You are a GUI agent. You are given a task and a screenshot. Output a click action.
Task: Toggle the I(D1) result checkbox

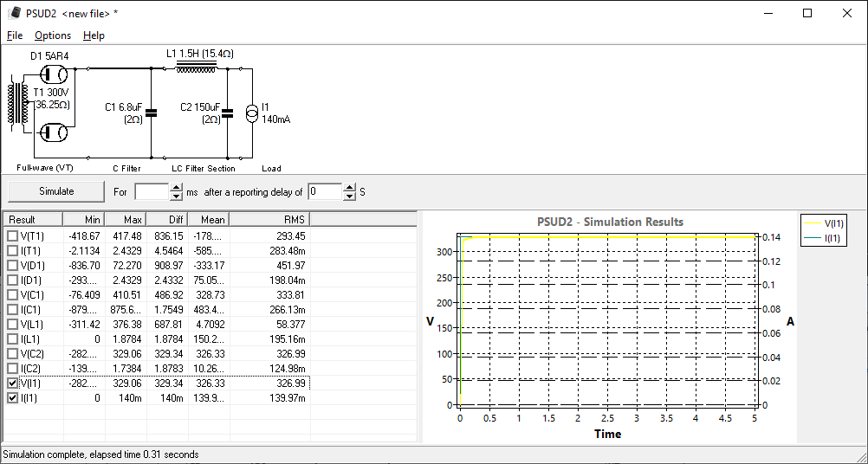(x=13, y=280)
